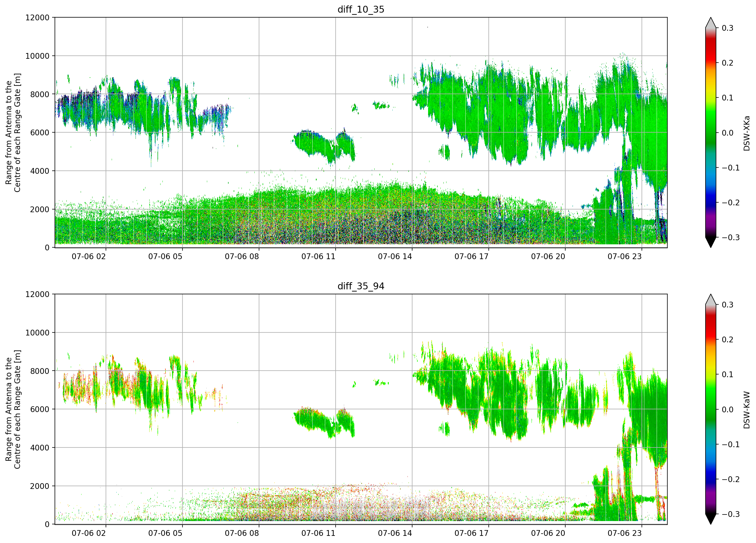756x543 pixels.
Task: Click the 0.2 tick on DSW-XKa colorbar
Action: 728,63
